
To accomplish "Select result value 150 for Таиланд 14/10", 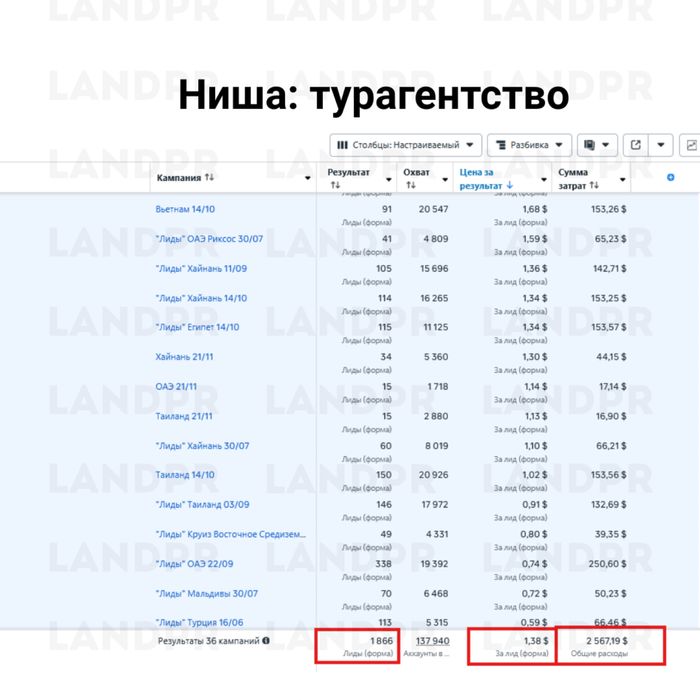I will point(384,475).
